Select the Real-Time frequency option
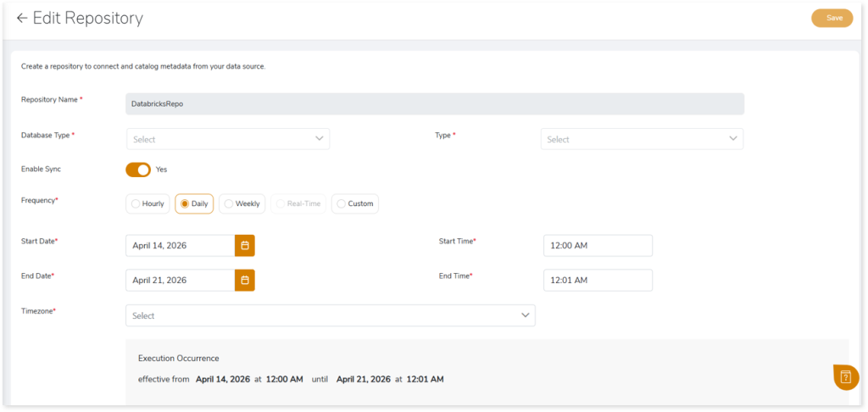Viewport: 868px width, 412px height. (x=298, y=203)
